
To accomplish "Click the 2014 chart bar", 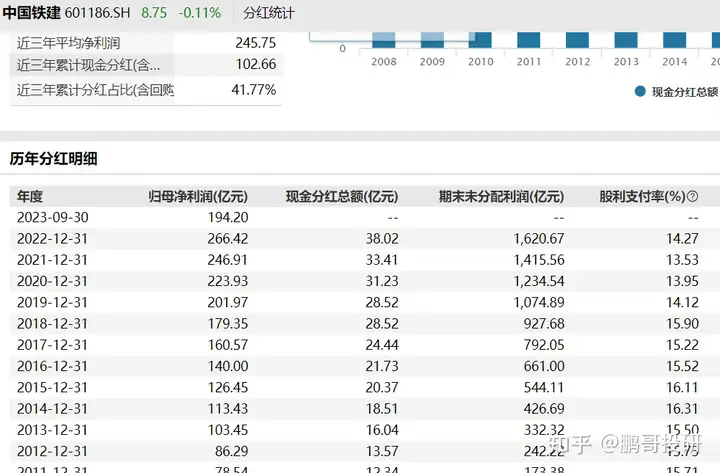I will [675, 39].
